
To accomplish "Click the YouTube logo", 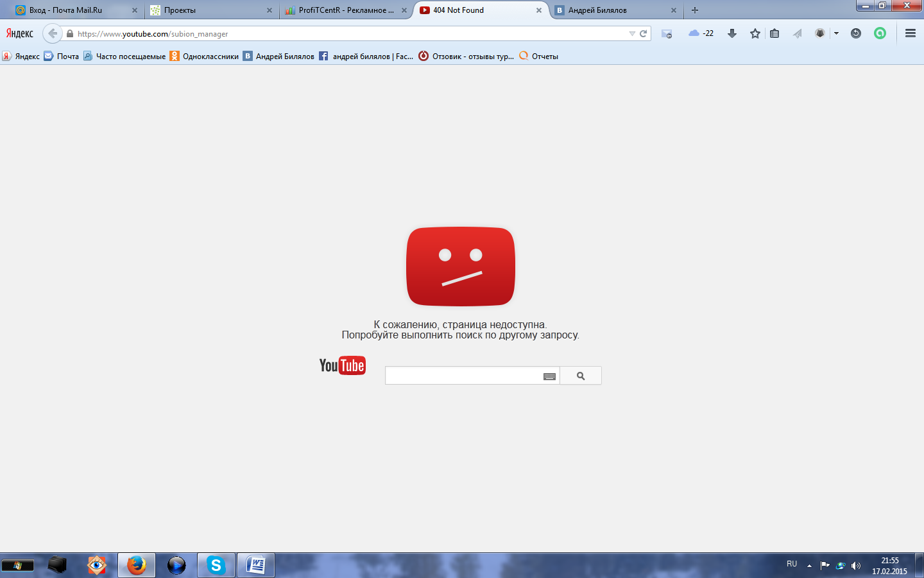I will coord(343,365).
